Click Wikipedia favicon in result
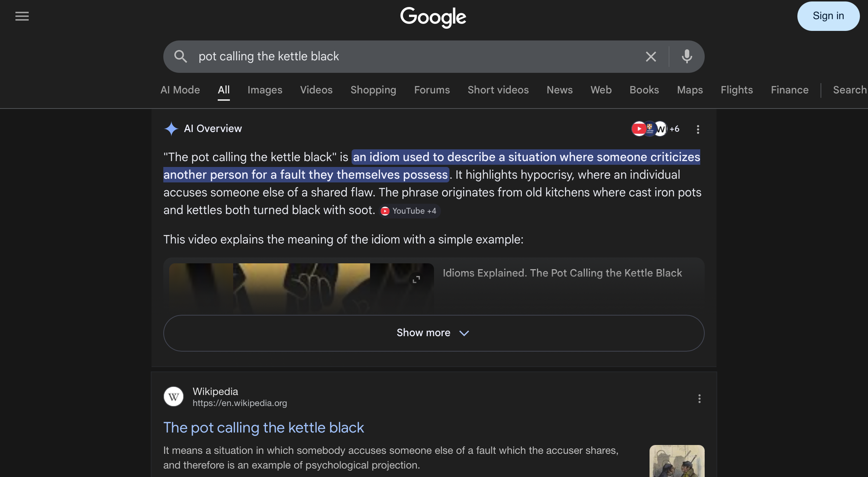868x477 pixels. 174,396
